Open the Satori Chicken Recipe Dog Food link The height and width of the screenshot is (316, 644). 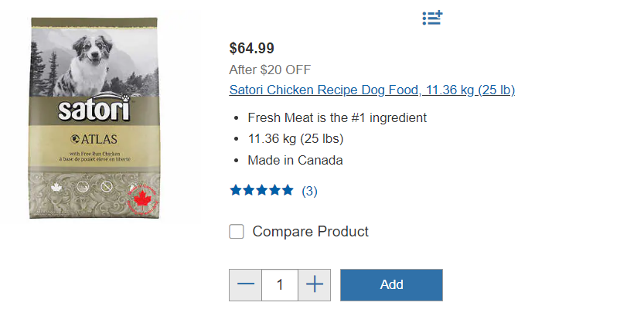372,90
